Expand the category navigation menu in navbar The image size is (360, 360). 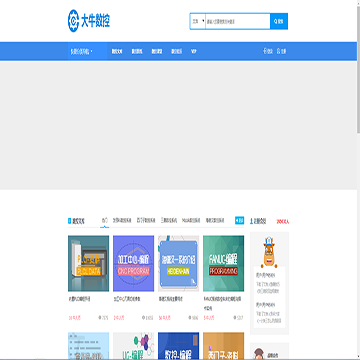tap(81, 51)
